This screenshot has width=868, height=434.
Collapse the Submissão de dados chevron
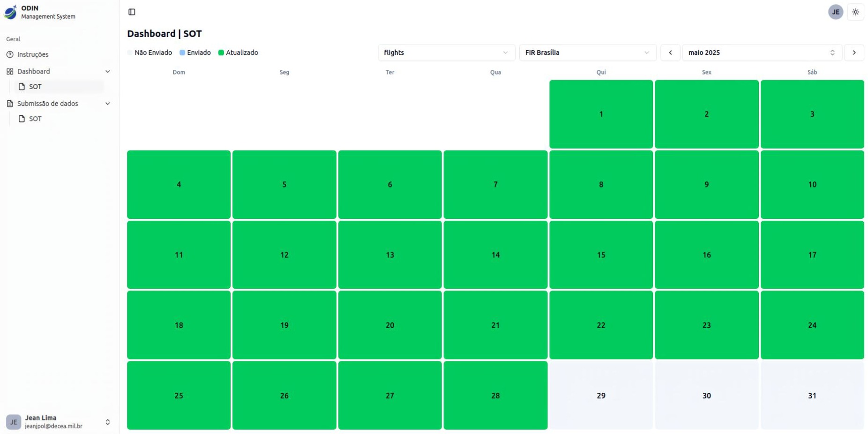108,104
